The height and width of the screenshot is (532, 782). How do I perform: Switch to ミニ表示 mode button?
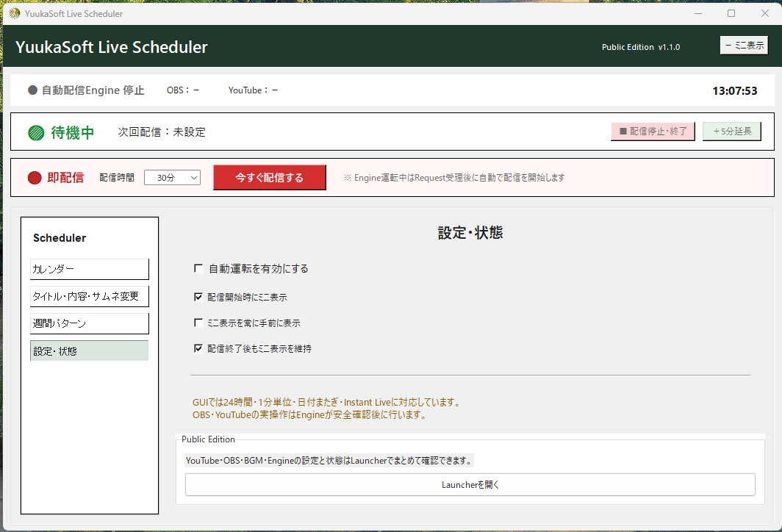744,46
